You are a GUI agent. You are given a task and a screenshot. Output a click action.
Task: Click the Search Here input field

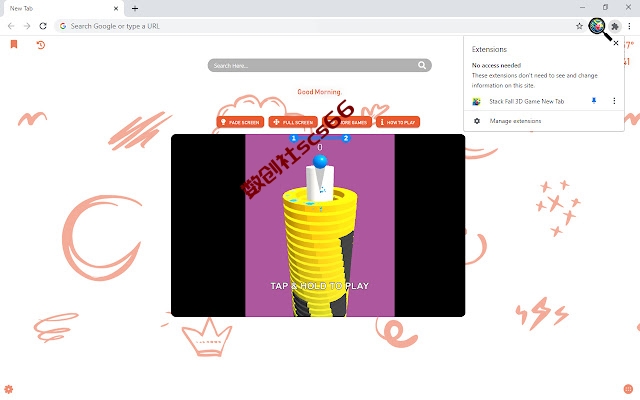tap(313, 65)
